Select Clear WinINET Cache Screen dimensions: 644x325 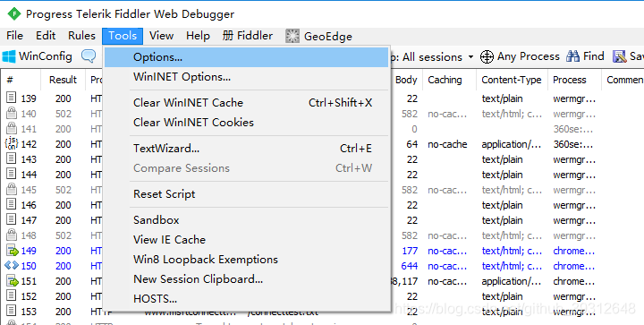[x=247, y=103]
